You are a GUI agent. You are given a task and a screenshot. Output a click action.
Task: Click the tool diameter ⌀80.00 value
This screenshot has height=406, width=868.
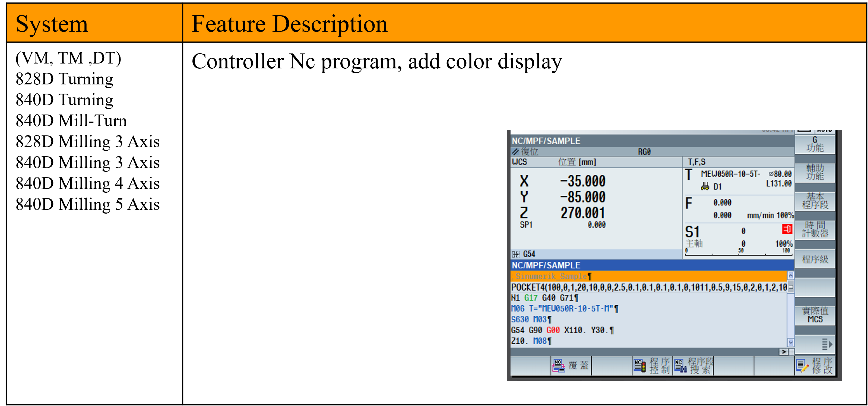(x=780, y=174)
